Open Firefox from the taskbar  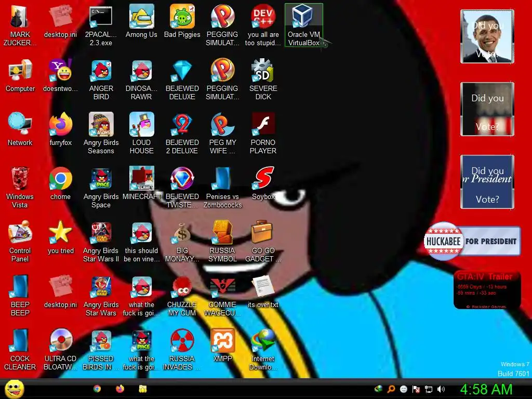pos(120,389)
